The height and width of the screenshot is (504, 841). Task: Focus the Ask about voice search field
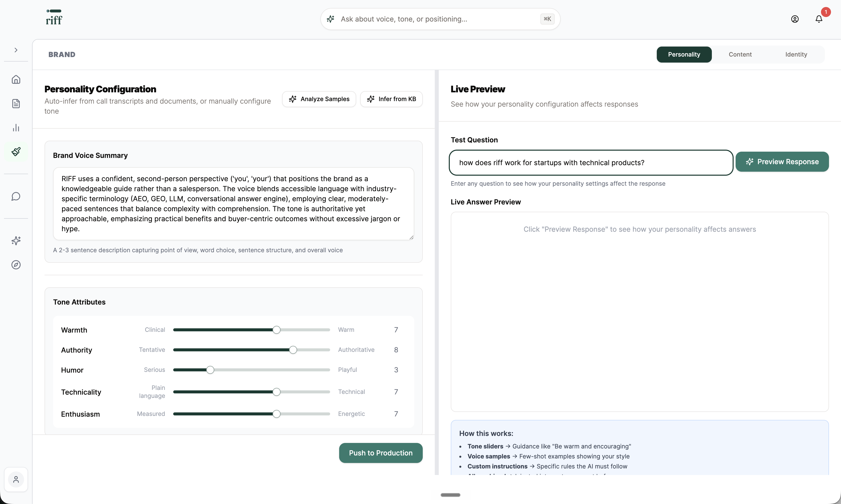pyautogui.click(x=440, y=19)
